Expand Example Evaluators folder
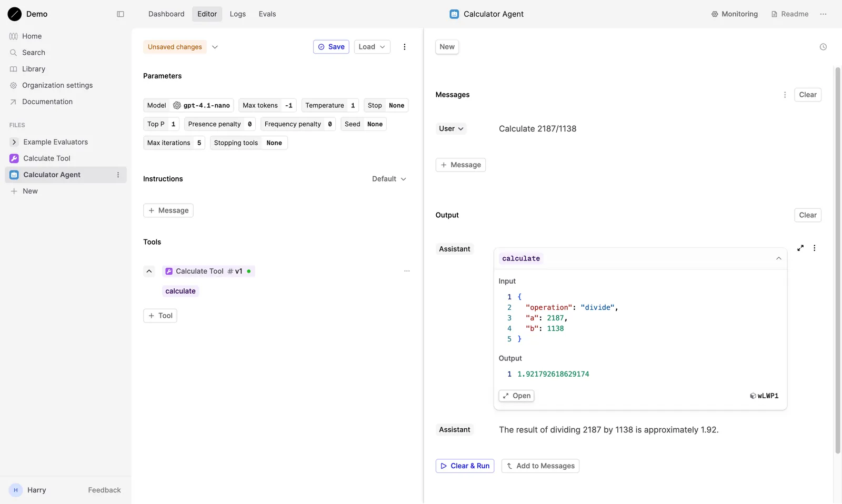The width and height of the screenshot is (842, 504). (14, 142)
